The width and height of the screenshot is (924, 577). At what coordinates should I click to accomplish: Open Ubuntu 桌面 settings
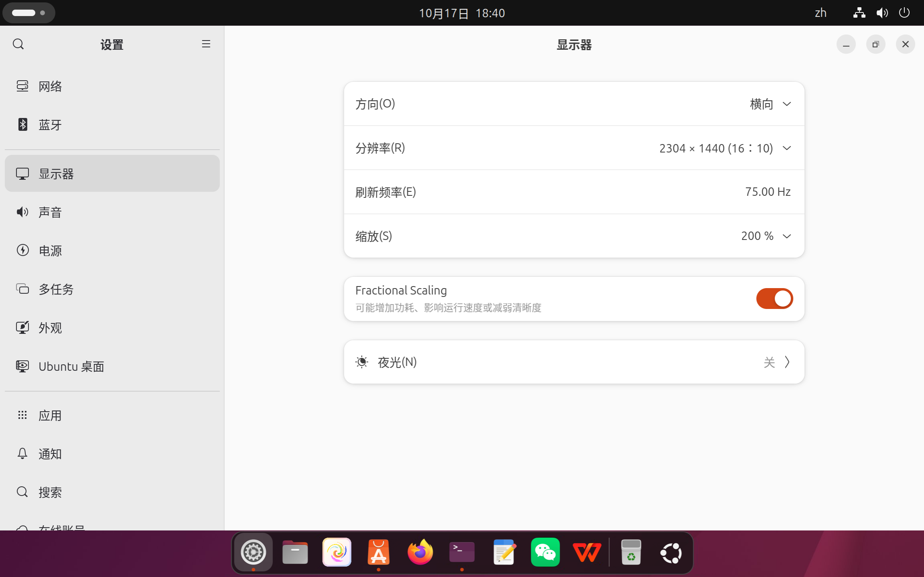point(112,366)
